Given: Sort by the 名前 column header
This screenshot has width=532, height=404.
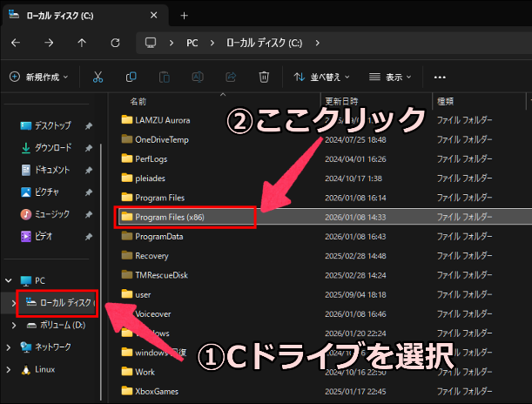Looking at the screenshot, I should click(139, 101).
